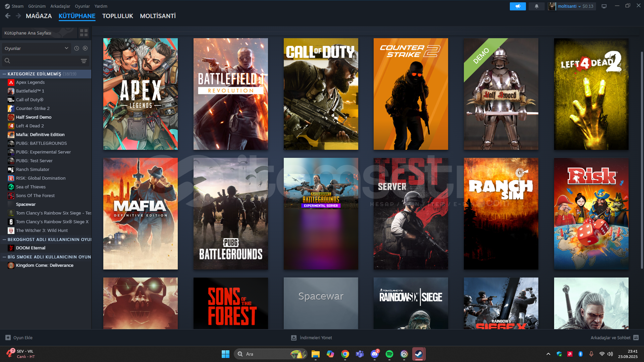Select the Apex Legends cover
The height and width of the screenshot is (362, 644).
(x=141, y=94)
